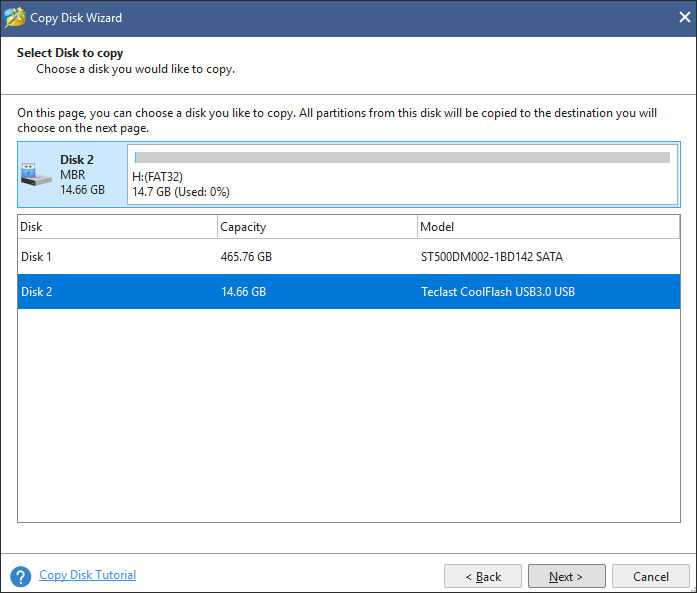The height and width of the screenshot is (593, 697).
Task: Click the 465.76 GB capacity cell
Action: [246, 256]
